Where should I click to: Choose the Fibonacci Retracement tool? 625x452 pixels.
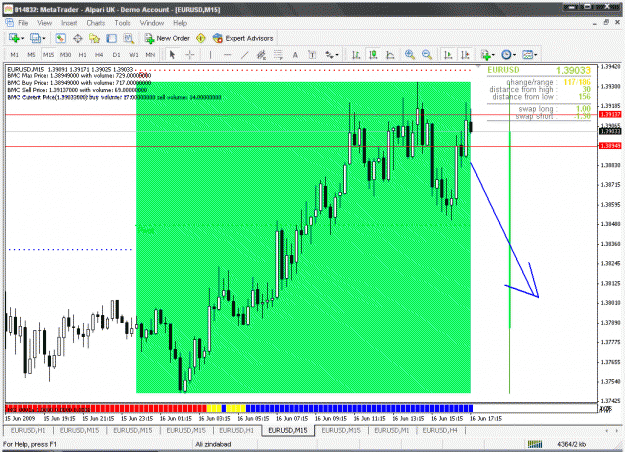(x=278, y=55)
